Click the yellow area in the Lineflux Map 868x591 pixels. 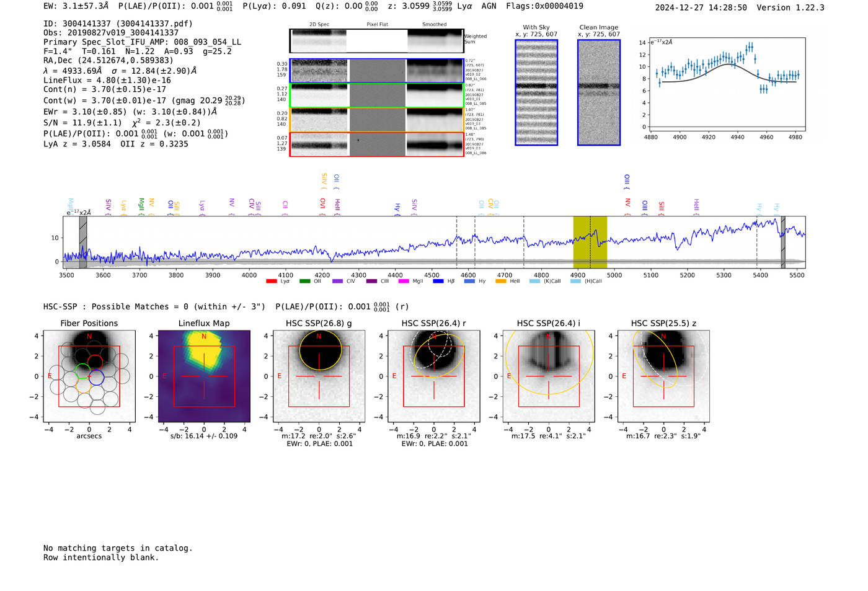tap(205, 350)
